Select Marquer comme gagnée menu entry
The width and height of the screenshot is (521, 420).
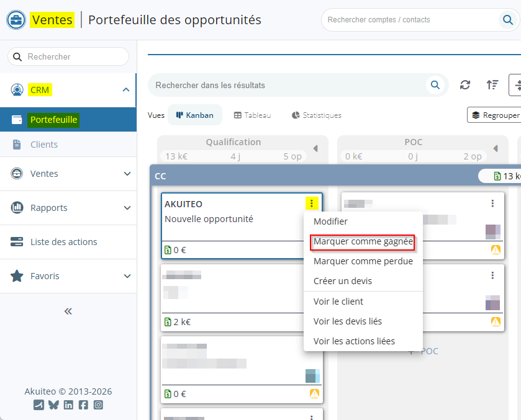363,241
